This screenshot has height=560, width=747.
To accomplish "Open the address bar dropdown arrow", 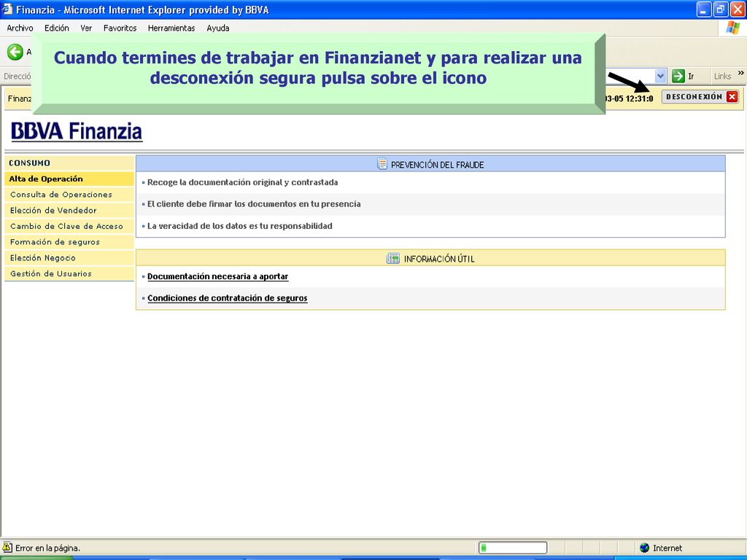I will coord(660,76).
